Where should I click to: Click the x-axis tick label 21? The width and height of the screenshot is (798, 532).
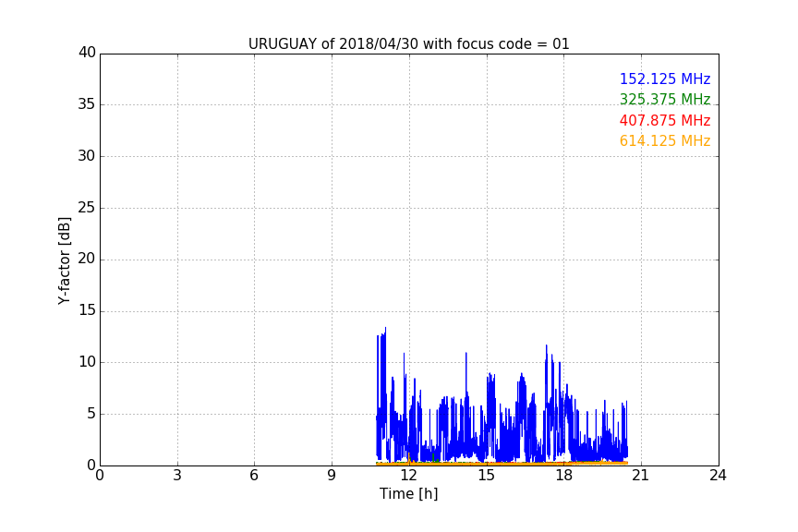(640, 476)
